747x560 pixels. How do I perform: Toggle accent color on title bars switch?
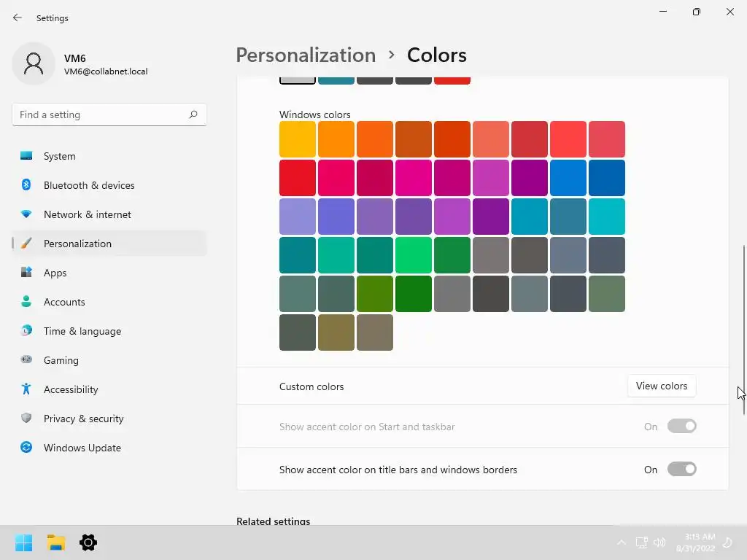[x=682, y=469]
